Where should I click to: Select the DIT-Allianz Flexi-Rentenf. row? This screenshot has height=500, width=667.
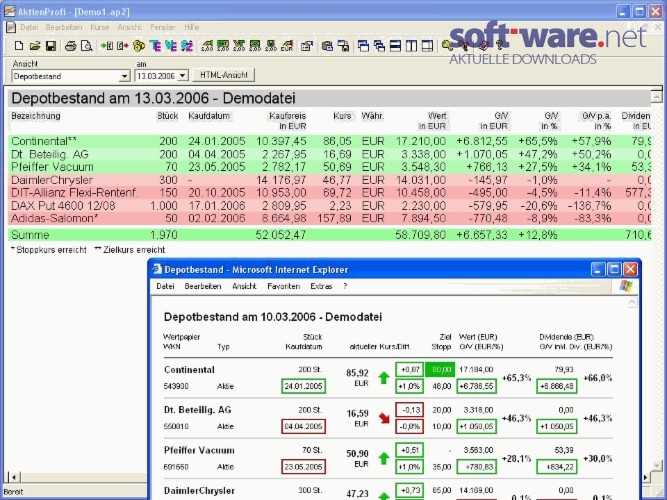[x=330, y=192]
